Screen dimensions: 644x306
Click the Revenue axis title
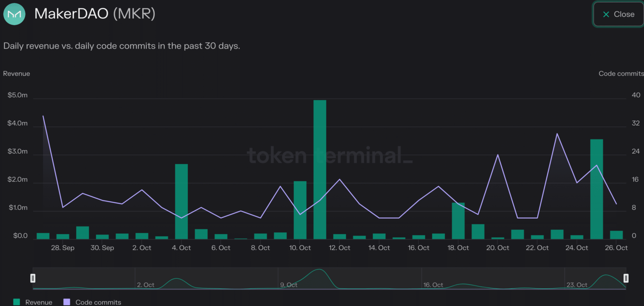tap(17, 74)
